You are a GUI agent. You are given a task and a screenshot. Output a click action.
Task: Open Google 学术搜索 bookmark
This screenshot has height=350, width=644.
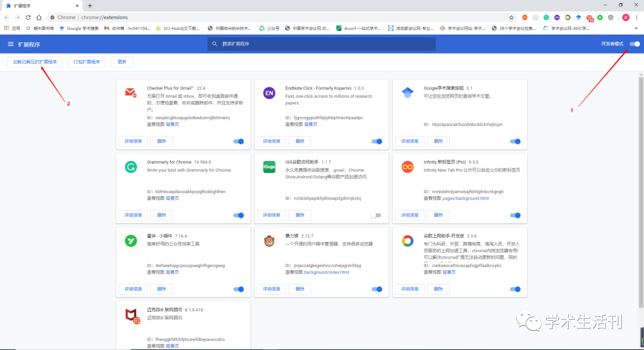point(79,29)
